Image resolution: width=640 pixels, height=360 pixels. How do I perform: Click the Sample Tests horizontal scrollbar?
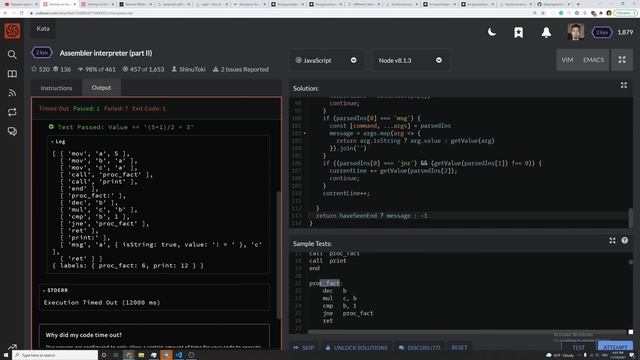tap(467, 332)
